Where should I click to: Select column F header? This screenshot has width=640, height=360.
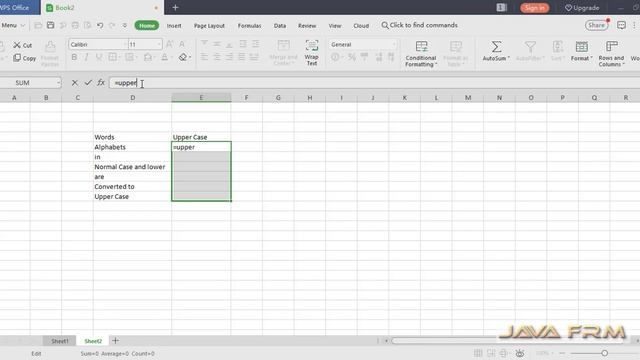(247, 98)
